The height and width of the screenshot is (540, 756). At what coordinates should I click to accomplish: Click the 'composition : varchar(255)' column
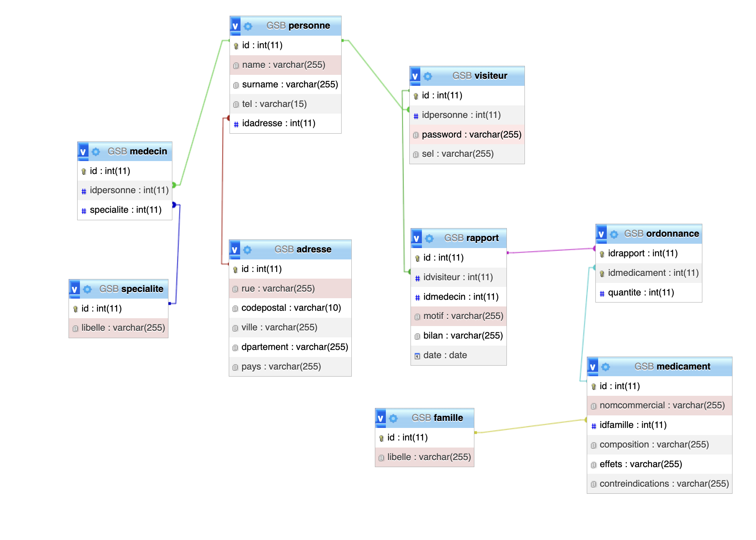(660, 444)
